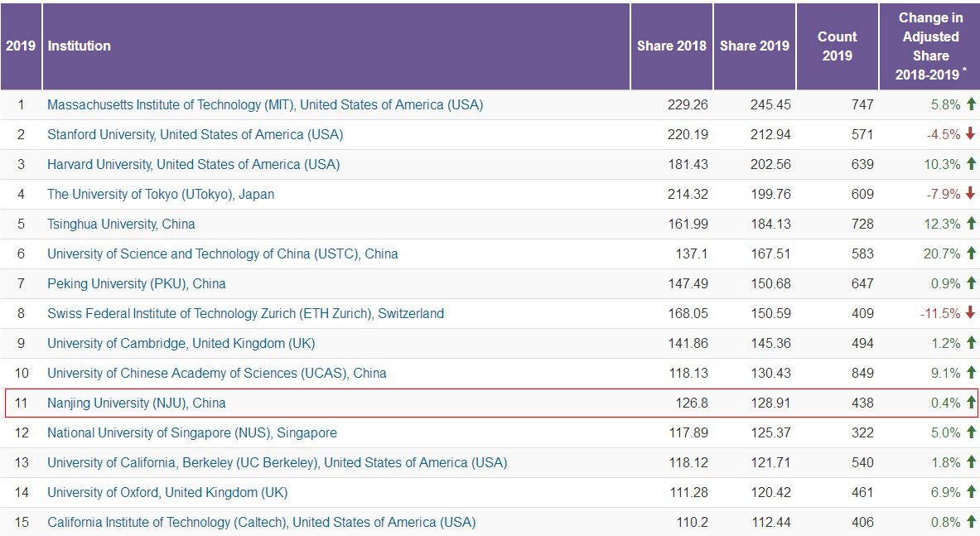Click the green up arrow in MIT's row
This screenshot has width=980, height=536.
(970, 104)
